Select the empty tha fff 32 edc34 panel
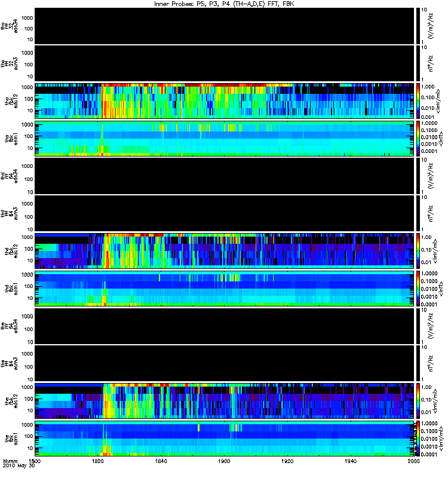Image resolution: width=448 pixels, height=478 pixels. (x=225, y=26)
